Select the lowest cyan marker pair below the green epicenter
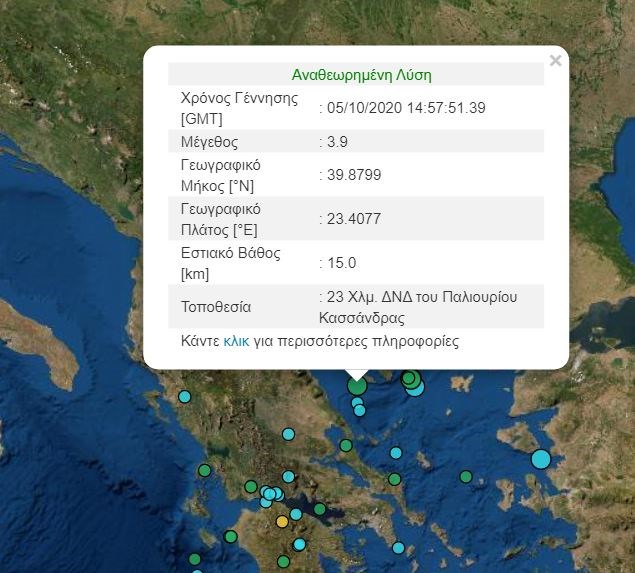Image resolution: width=635 pixels, height=573 pixels. click(359, 408)
